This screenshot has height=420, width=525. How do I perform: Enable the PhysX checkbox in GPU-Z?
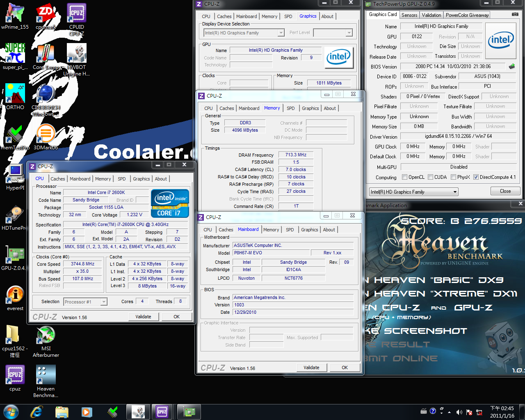coord(453,177)
